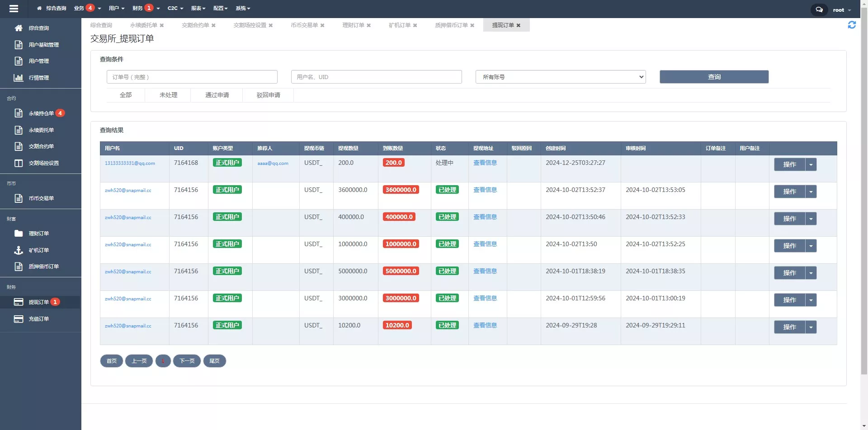The width and height of the screenshot is (868, 430).
Task: Filter by 未处理 status
Action: pyautogui.click(x=168, y=95)
